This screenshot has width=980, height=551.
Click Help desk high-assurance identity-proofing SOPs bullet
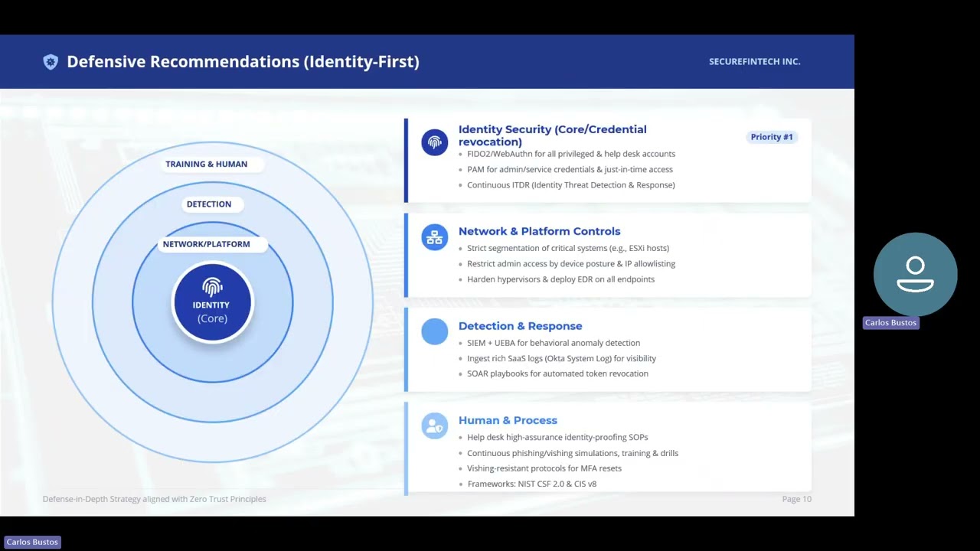pos(557,437)
